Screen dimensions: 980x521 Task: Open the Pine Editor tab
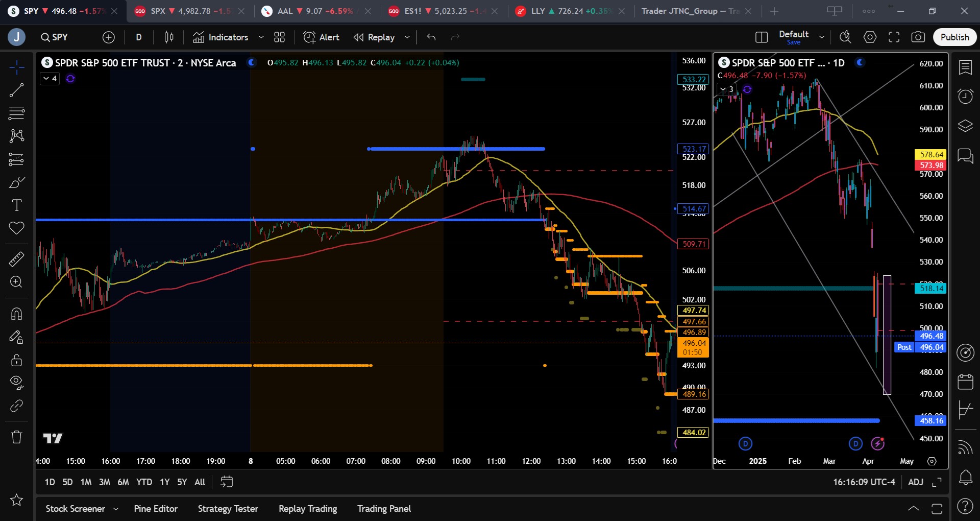(x=156, y=509)
